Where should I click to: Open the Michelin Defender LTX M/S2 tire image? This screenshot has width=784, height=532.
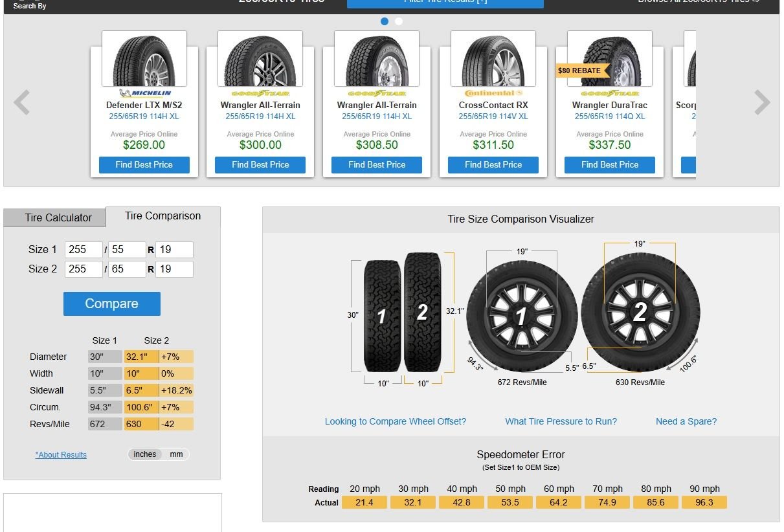point(144,59)
